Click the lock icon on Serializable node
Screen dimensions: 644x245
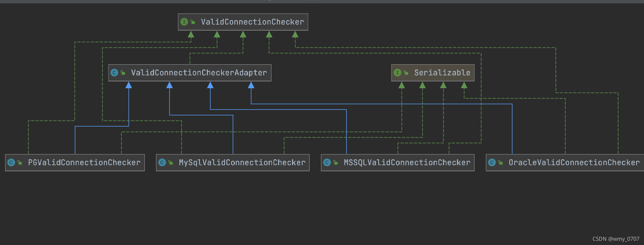point(406,73)
